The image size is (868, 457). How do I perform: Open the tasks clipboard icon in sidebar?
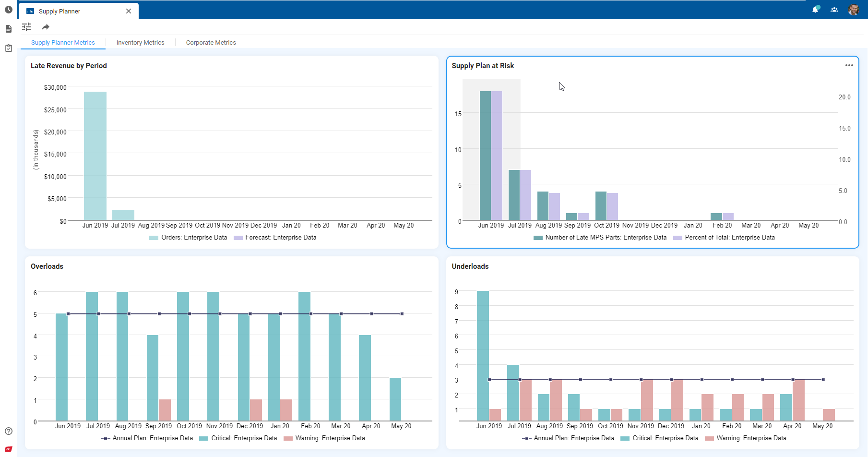coord(9,48)
